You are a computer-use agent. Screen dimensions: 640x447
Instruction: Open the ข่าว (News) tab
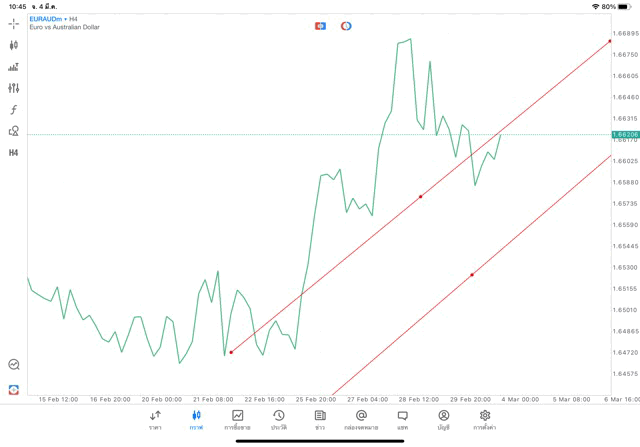[319, 419]
